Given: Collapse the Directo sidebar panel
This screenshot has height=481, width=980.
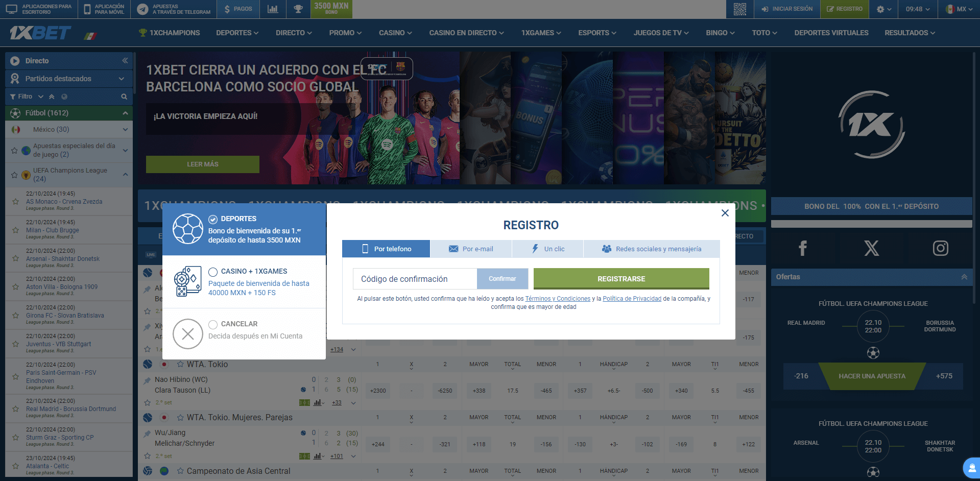Looking at the screenshot, I should pyautogui.click(x=125, y=61).
